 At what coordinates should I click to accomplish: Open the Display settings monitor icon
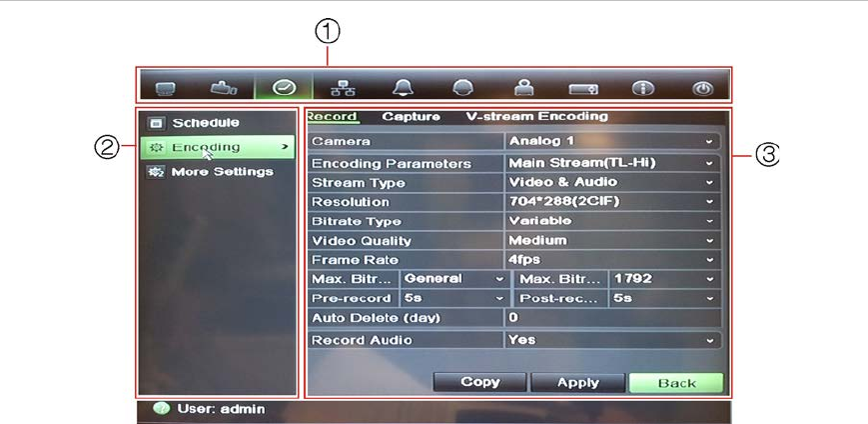165,89
